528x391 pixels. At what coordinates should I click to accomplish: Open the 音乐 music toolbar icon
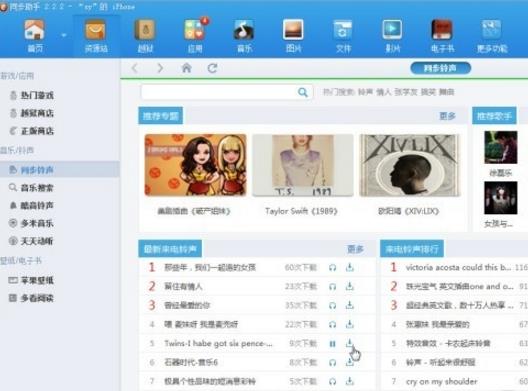244,36
